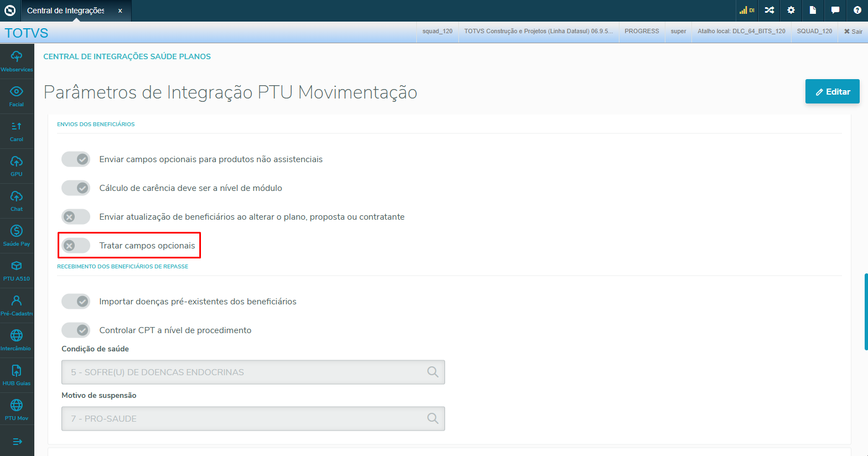This screenshot has width=868, height=456.
Task: Click Atalho local DLC_64_BITS_120 header item
Action: (x=741, y=32)
